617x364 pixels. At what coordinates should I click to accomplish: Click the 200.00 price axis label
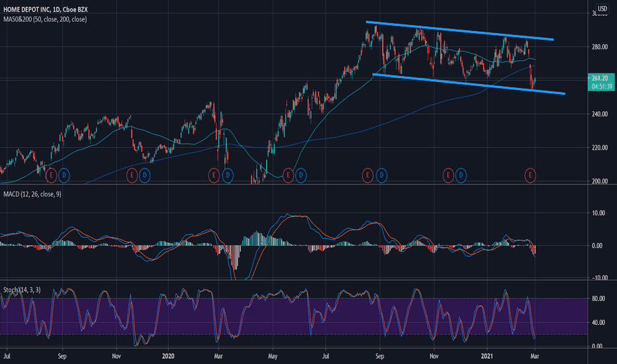coord(600,181)
